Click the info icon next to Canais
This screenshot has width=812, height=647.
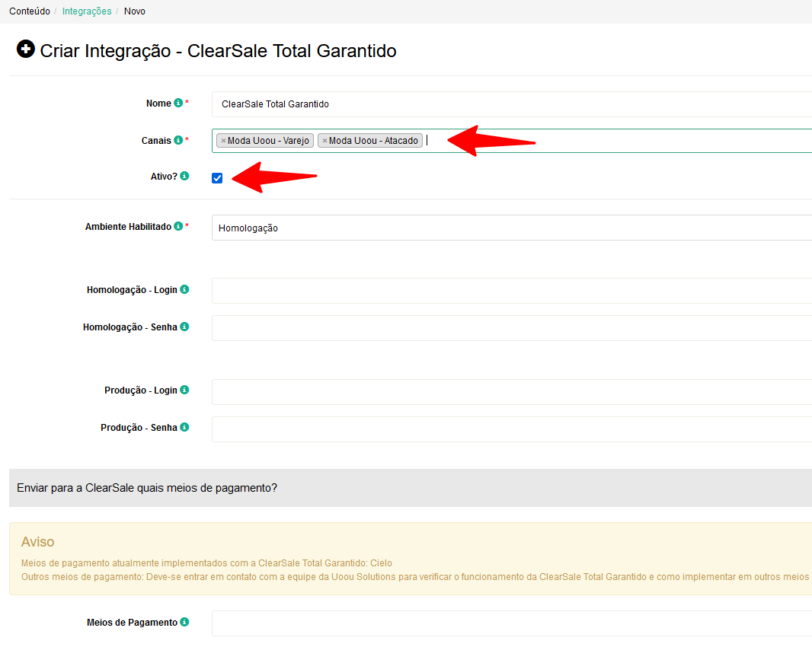[x=178, y=140]
